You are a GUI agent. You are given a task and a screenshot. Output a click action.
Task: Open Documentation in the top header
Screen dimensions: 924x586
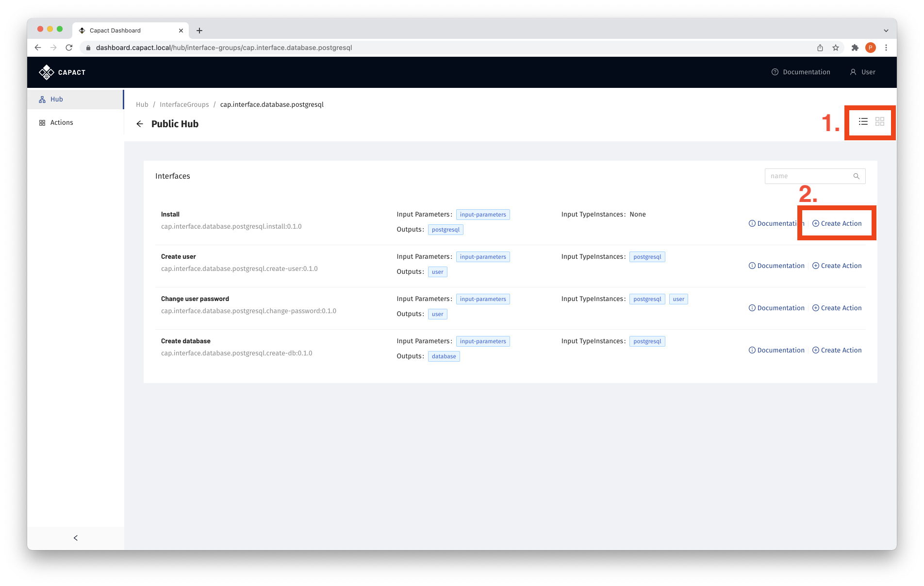click(x=801, y=72)
